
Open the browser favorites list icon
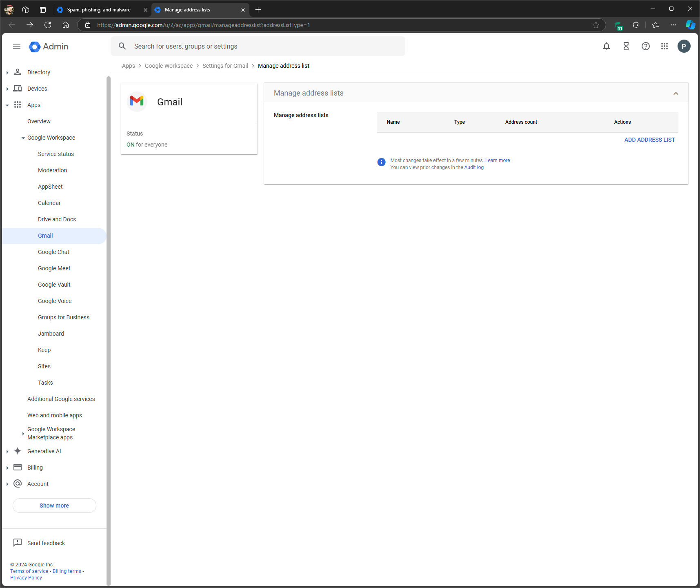656,25
